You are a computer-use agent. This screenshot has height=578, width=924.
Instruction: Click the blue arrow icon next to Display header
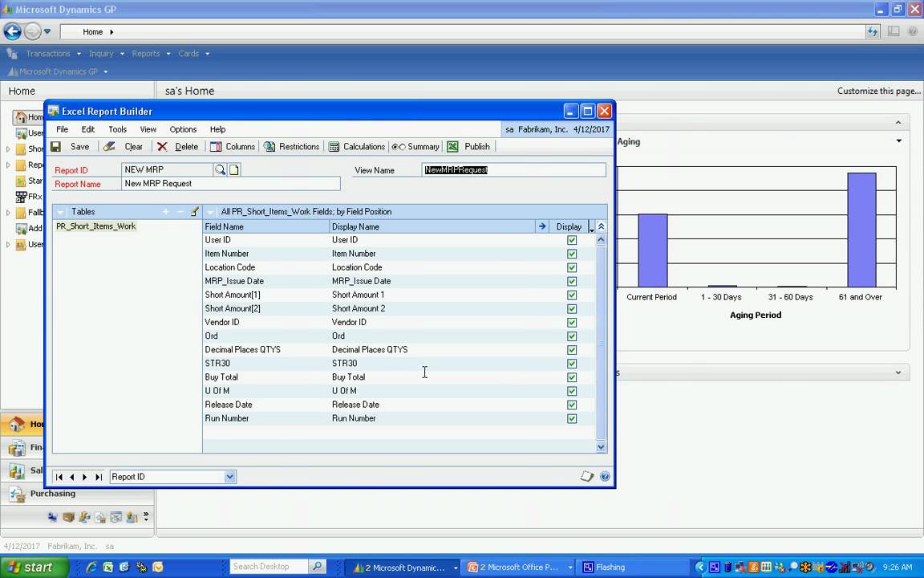click(x=542, y=226)
